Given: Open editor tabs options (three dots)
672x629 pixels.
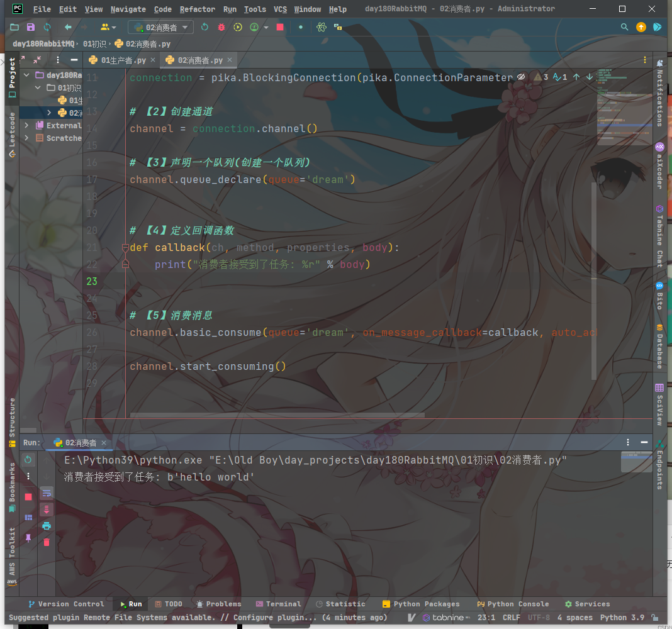Looking at the screenshot, I should 644,60.
